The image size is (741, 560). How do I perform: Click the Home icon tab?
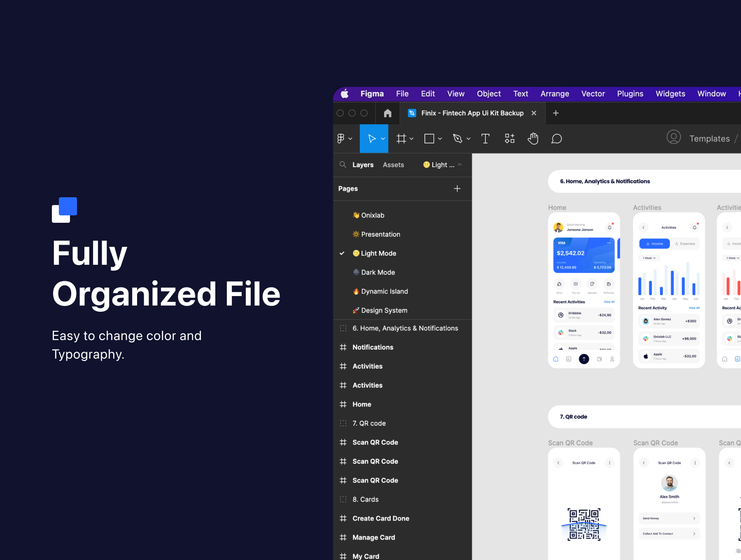[387, 113]
